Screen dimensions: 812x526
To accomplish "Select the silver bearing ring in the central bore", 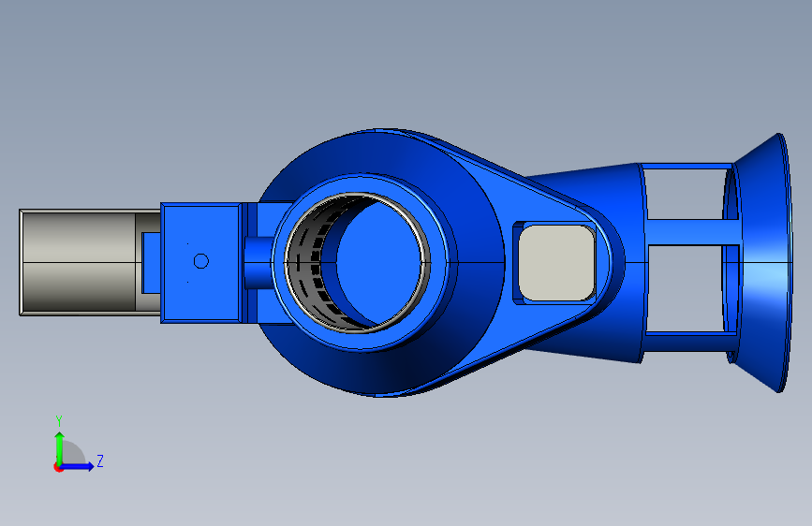I will pos(358,262).
